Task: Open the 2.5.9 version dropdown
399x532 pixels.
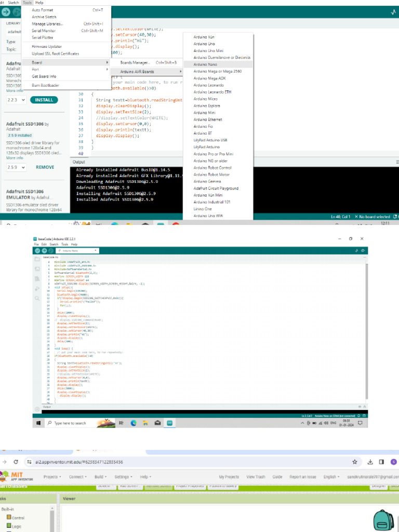Action: [x=16, y=168]
